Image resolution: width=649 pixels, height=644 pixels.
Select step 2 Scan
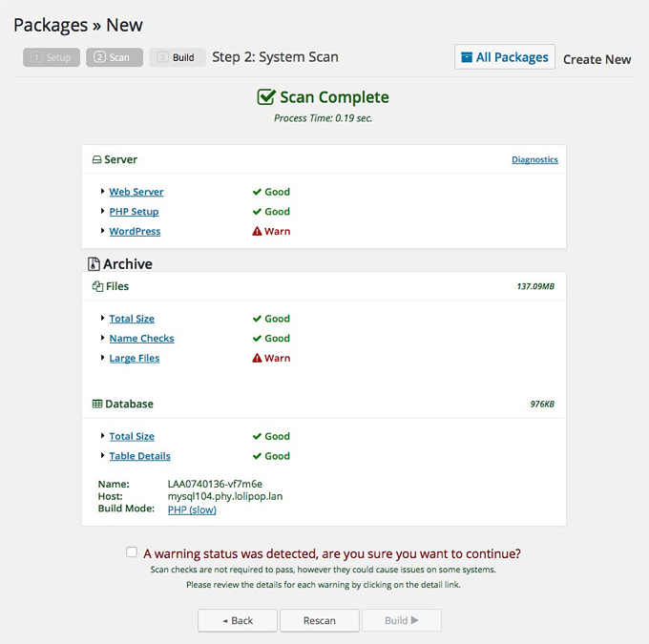click(x=115, y=57)
